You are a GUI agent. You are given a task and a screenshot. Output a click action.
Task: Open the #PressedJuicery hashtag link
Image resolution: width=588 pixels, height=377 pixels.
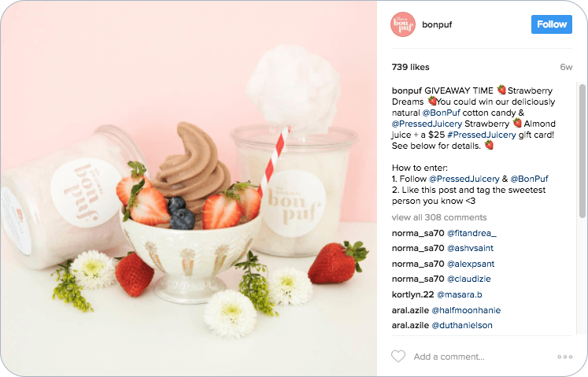click(x=482, y=135)
